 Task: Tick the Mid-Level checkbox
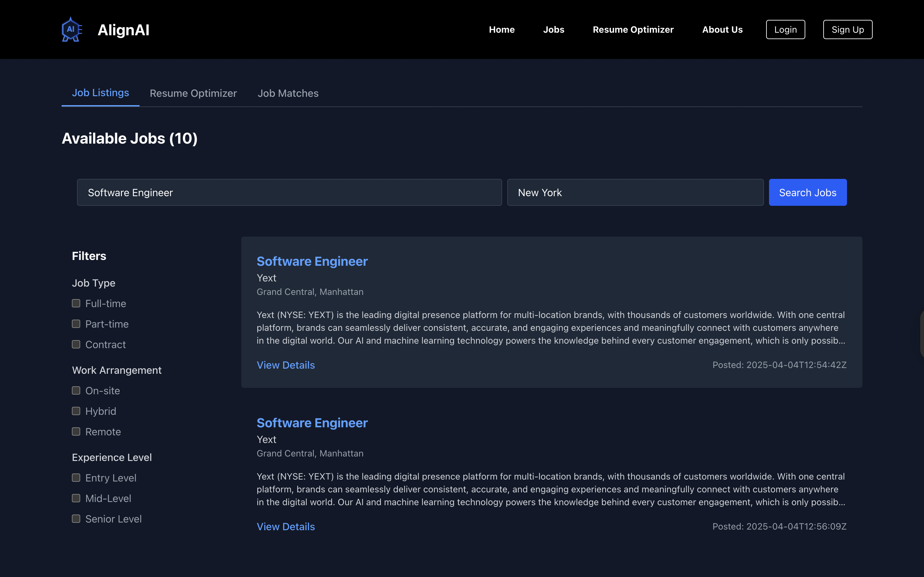pyautogui.click(x=76, y=498)
